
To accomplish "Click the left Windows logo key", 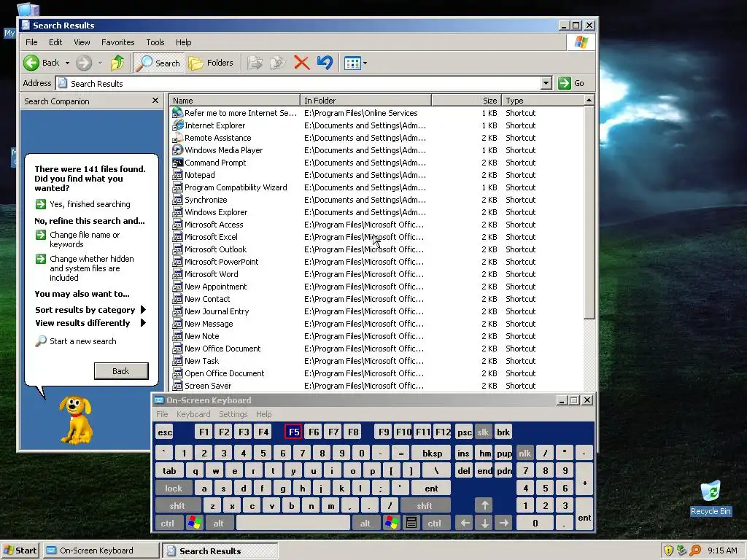I will [x=194, y=524].
